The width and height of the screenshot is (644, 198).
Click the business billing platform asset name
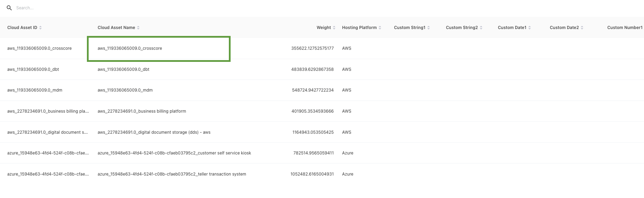142,111
